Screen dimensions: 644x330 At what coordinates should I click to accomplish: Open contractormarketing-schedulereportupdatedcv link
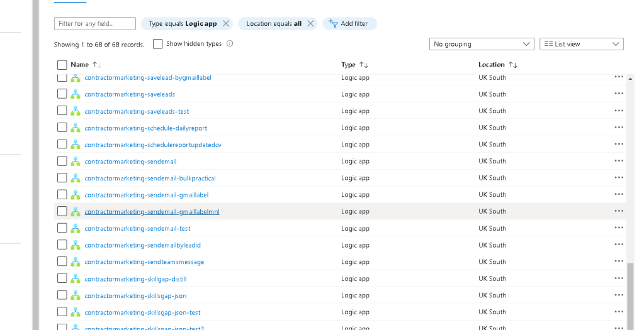coord(153,145)
